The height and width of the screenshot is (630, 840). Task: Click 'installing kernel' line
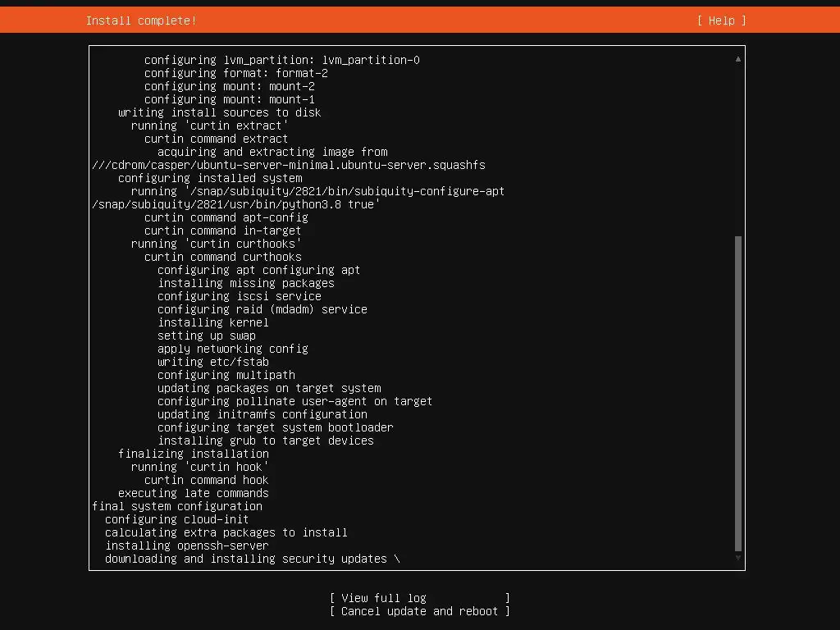(x=213, y=322)
